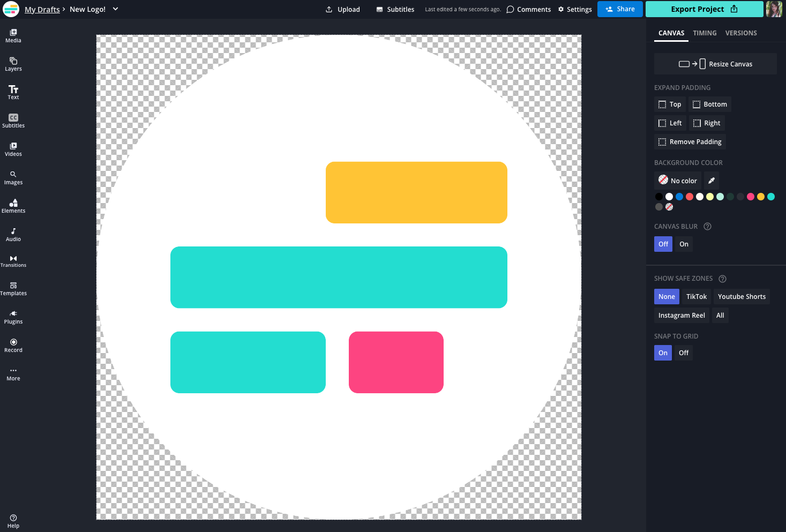Click the Resize Canvas button
Image resolution: width=786 pixels, height=532 pixels.
[715, 63]
